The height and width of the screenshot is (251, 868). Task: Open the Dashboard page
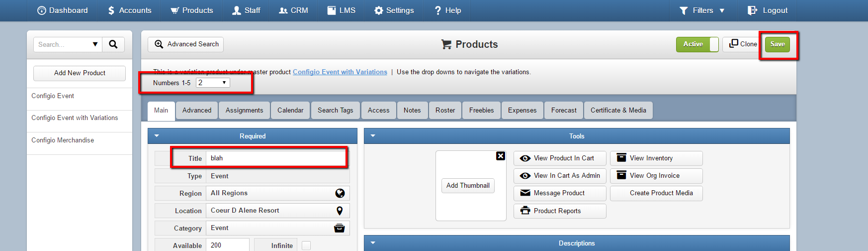(x=63, y=10)
